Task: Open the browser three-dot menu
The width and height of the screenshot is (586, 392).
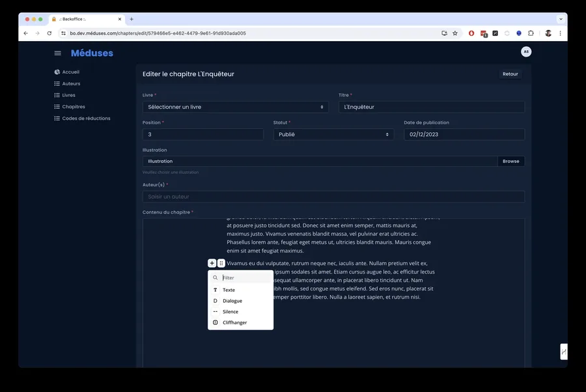Action: tap(560, 33)
